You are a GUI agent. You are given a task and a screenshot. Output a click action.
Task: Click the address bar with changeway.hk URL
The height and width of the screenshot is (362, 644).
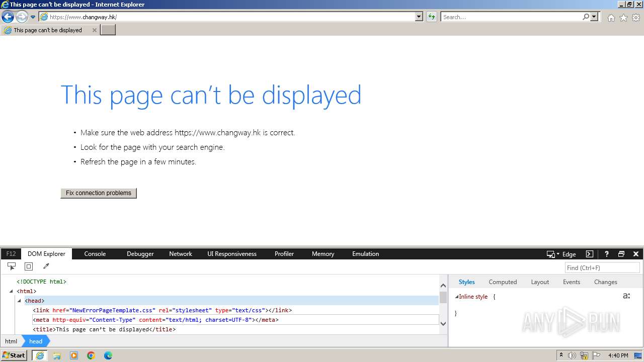point(226,17)
